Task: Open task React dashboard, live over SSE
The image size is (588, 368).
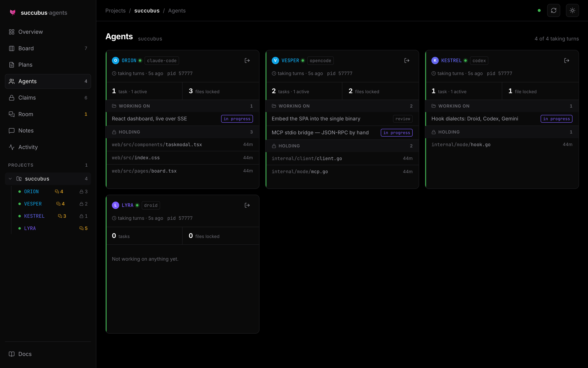Action: [x=183, y=119]
